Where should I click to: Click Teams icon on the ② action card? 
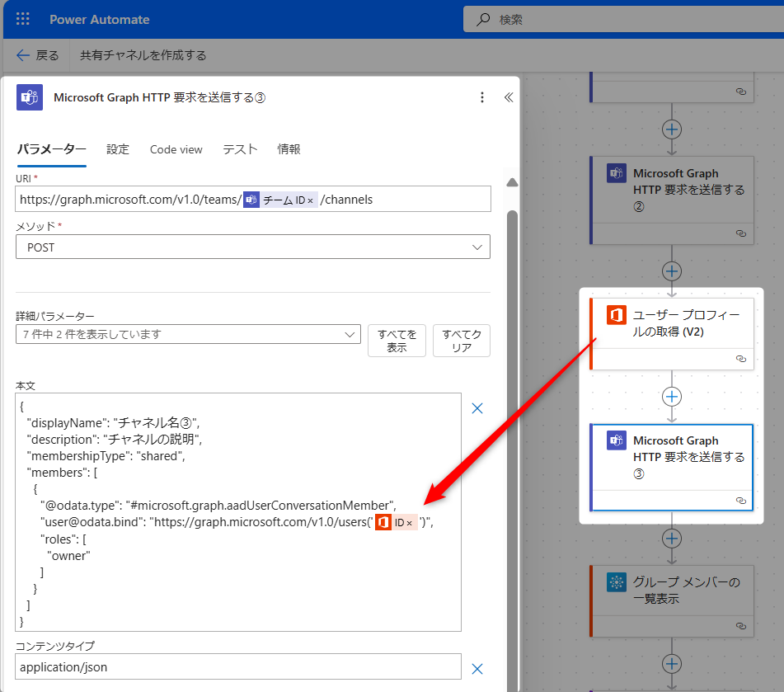click(x=617, y=173)
